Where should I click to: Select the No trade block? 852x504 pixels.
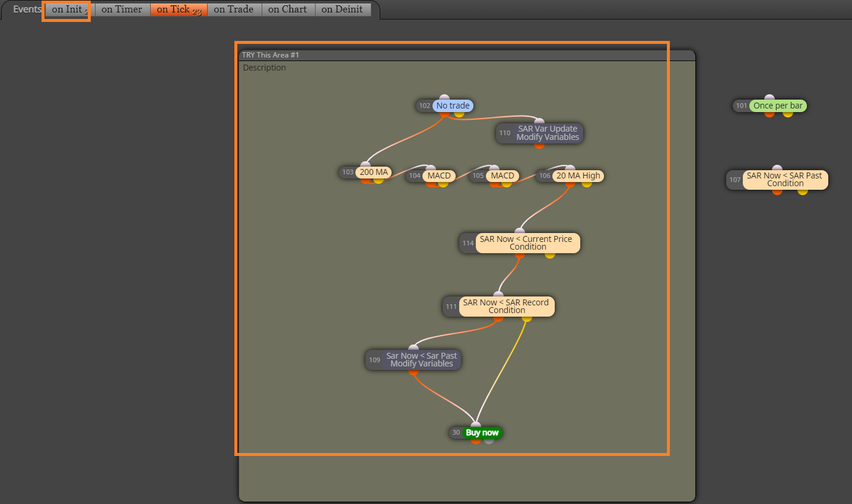coord(453,106)
